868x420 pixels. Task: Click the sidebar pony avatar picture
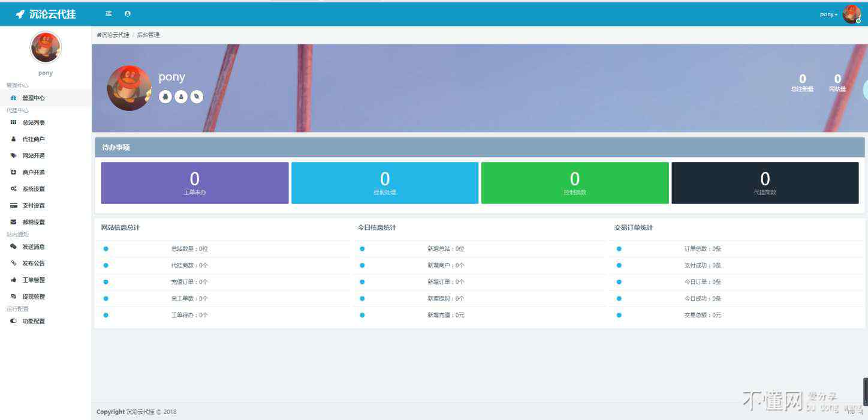pos(46,47)
